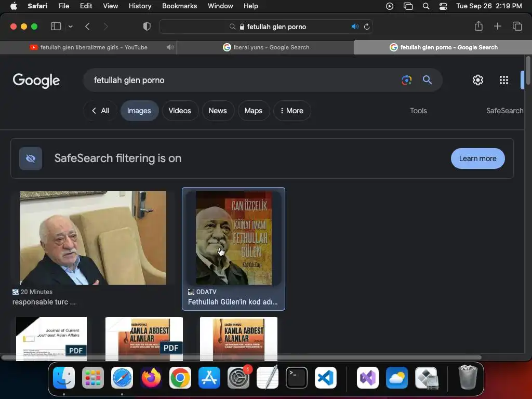Open Spotlight search in menu bar
The image size is (532, 399).
pyautogui.click(x=426, y=6)
